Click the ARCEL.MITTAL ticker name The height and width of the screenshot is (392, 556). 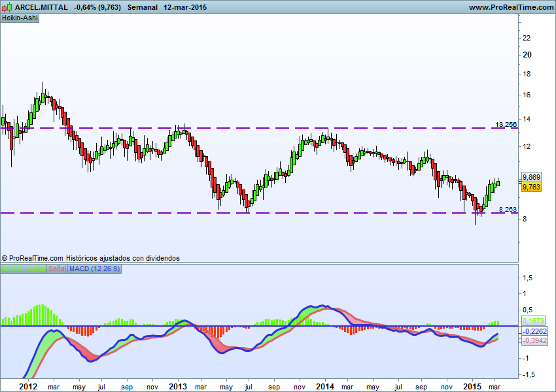point(41,7)
